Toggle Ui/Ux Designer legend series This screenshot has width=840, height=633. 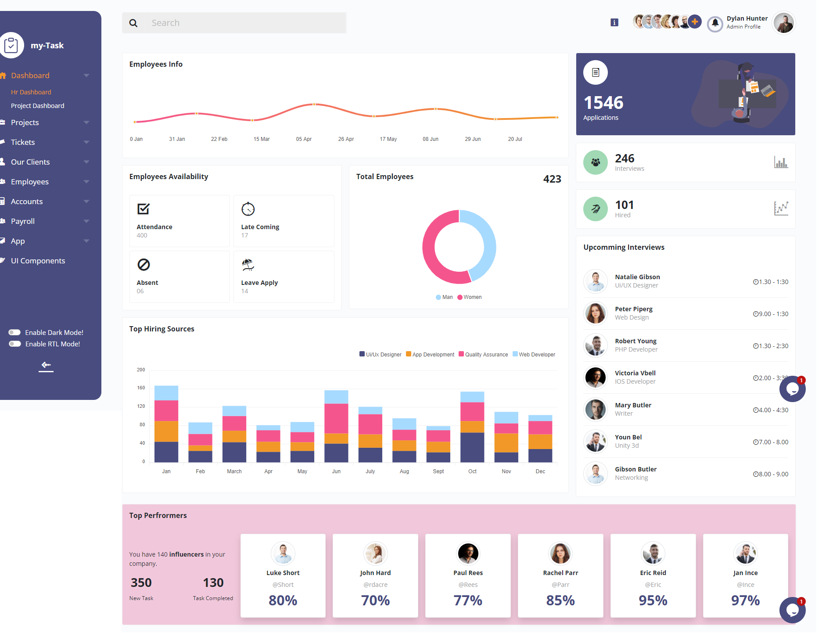pyautogui.click(x=380, y=354)
